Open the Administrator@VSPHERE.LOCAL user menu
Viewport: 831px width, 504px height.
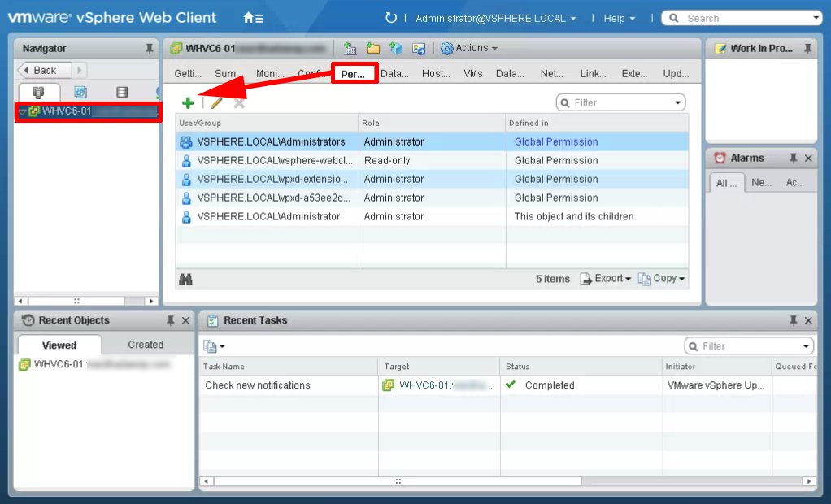coord(495,19)
